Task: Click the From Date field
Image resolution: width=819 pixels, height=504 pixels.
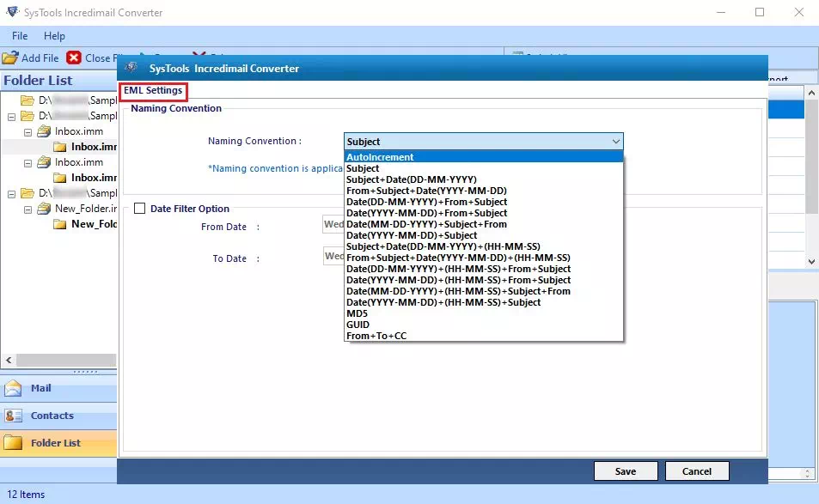Action: pos(333,224)
